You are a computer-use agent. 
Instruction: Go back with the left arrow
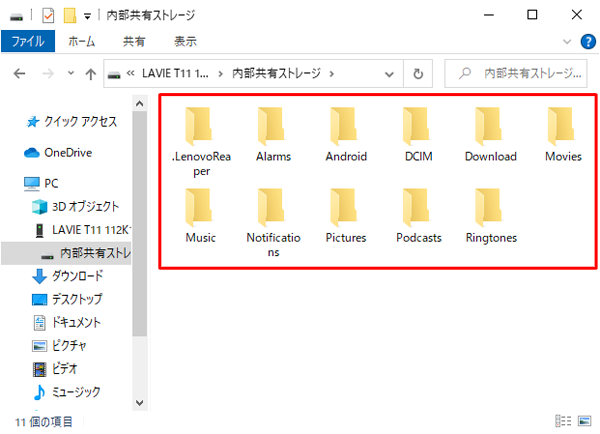tap(20, 73)
